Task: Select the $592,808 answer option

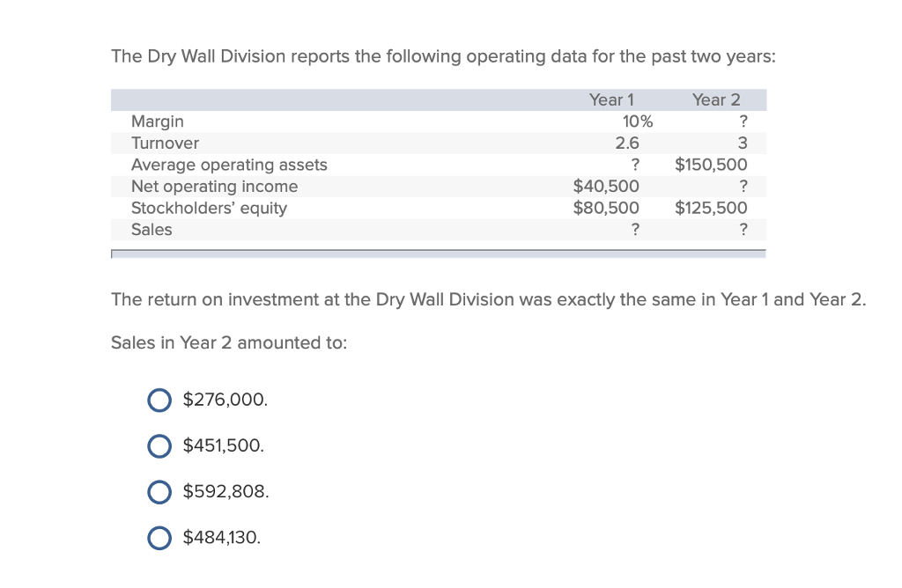Action: [159, 491]
